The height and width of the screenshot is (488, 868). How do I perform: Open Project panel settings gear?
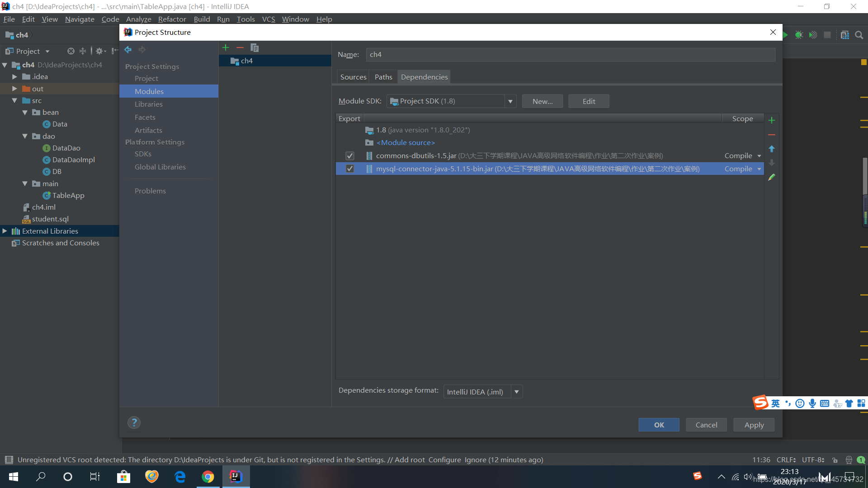(100, 51)
